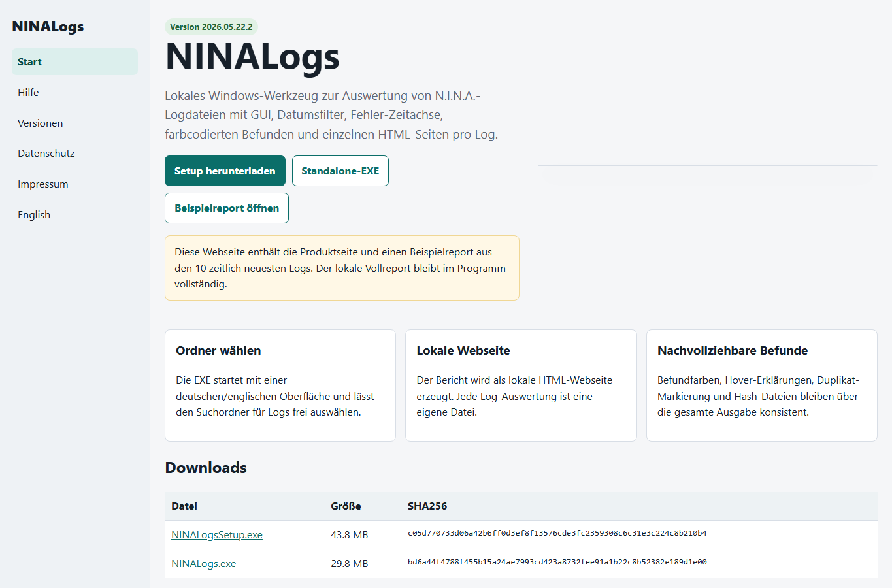
Task: Switch language to English
Action: coord(74,214)
